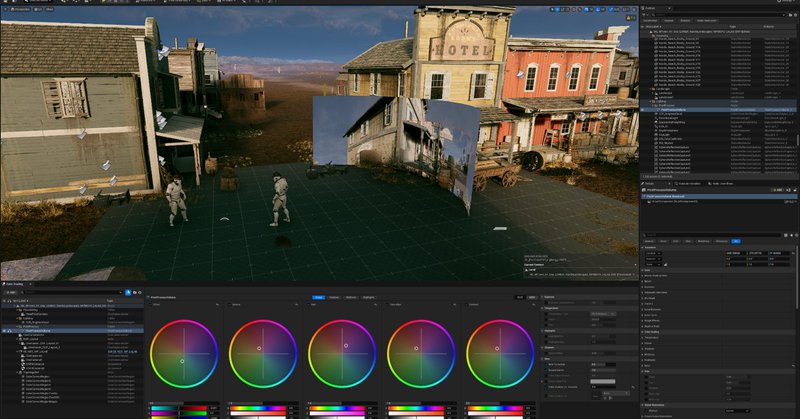Click the viewport rotation snap icon
The image size is (800, 419).
click(x=598, y=9)
